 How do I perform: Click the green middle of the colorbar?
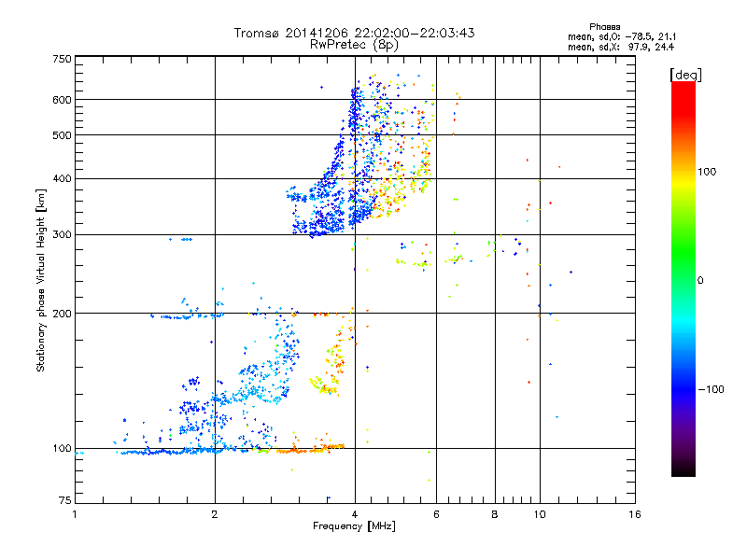pyautogui.click(x=684, y=252)
